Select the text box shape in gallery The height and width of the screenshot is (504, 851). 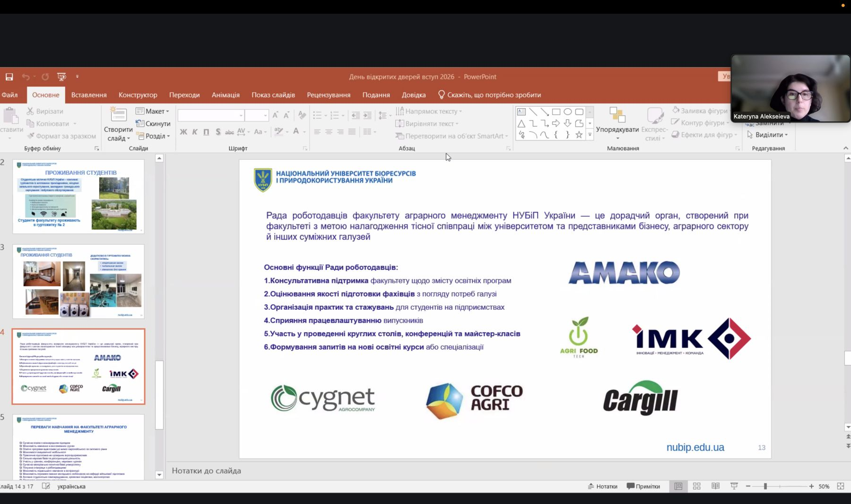point(521,112)
